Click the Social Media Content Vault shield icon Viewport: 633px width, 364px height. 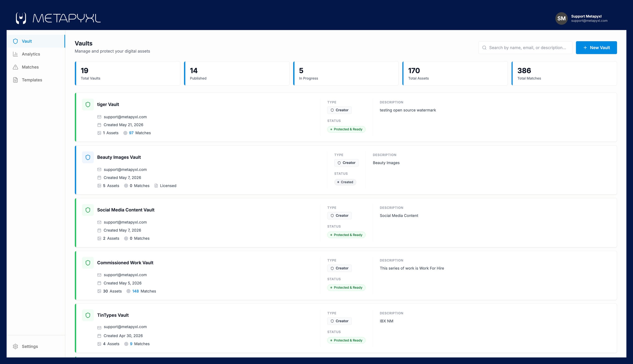point(88,210)
